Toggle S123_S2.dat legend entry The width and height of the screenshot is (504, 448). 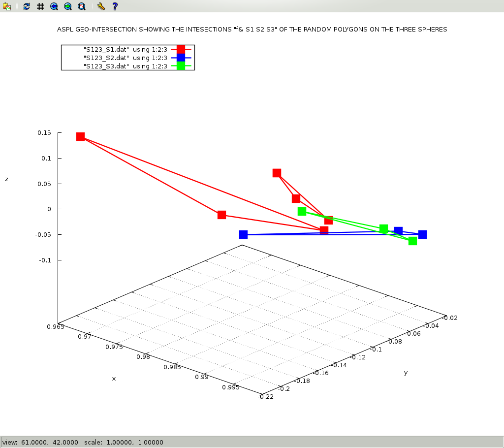pyautogui.click(x=125, y=58)
